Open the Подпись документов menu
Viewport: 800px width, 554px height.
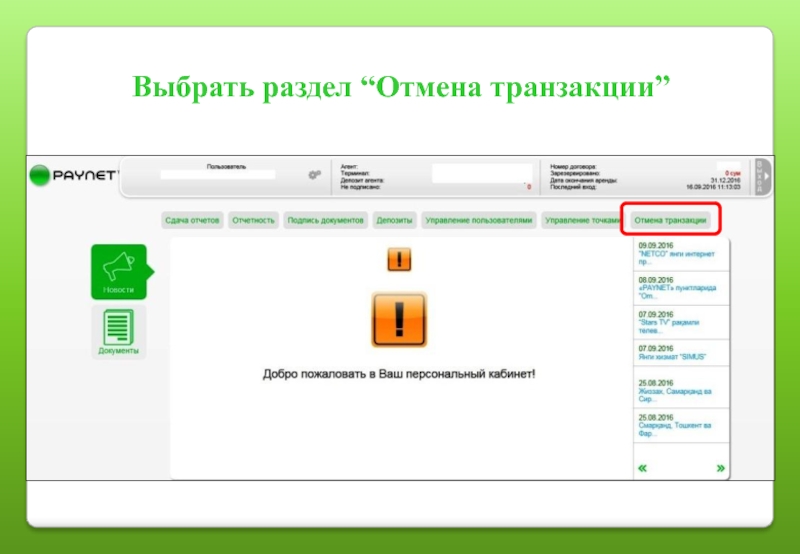326,220
